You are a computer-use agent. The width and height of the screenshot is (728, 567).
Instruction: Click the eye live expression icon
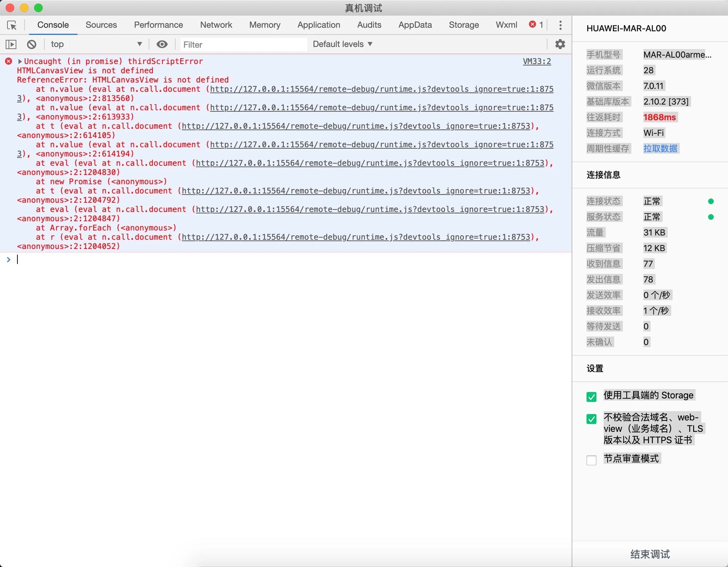tap(162, 44)
